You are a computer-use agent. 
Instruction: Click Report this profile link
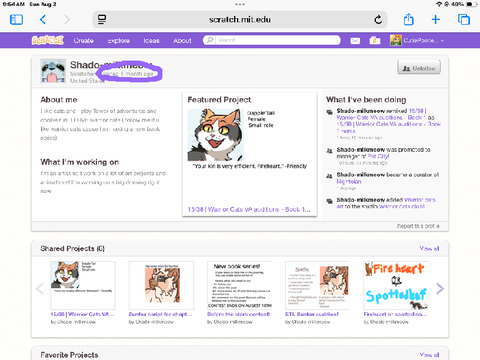point(418,226)
